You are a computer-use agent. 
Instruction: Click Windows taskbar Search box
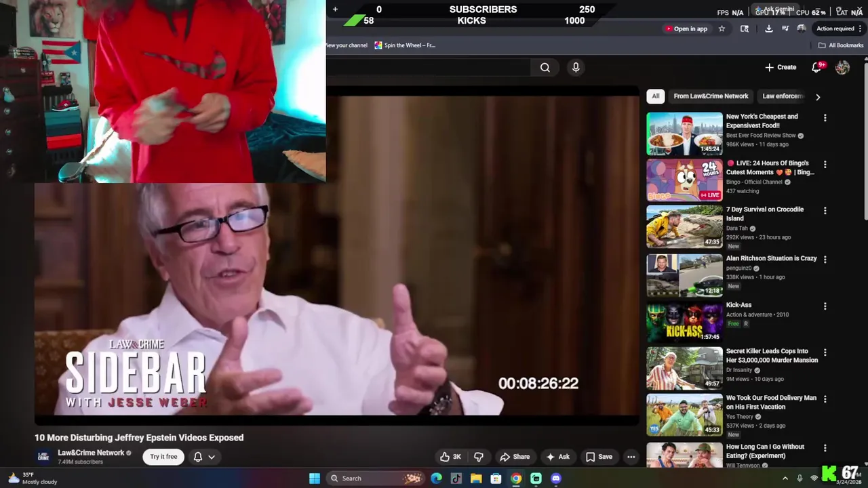click(x=374, y=479)
